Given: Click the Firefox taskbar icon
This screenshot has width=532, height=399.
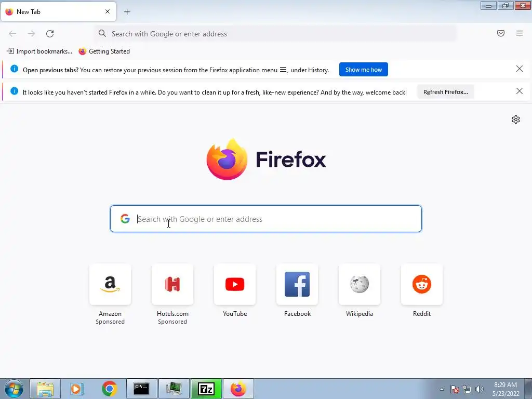Looking at the screenshot, I should [x=238, y=389].
